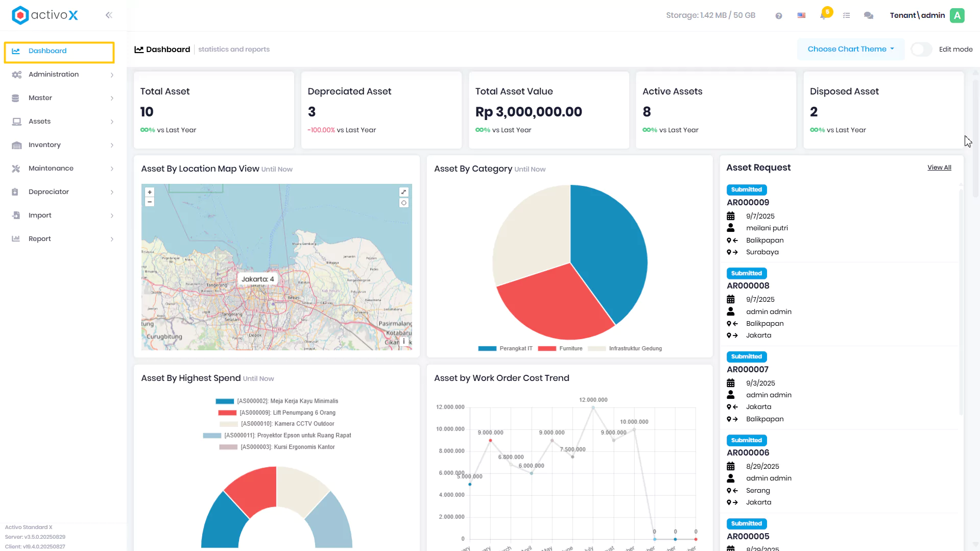Click the Jakarta: 4 map marker label
Image resolution: width=980 pixels, height=551 pixels.
coord(257,279)
